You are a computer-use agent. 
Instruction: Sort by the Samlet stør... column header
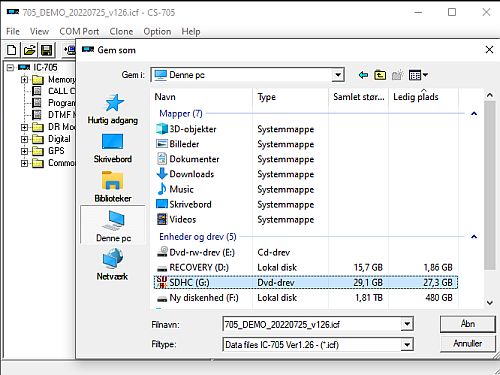coord(359,97)
